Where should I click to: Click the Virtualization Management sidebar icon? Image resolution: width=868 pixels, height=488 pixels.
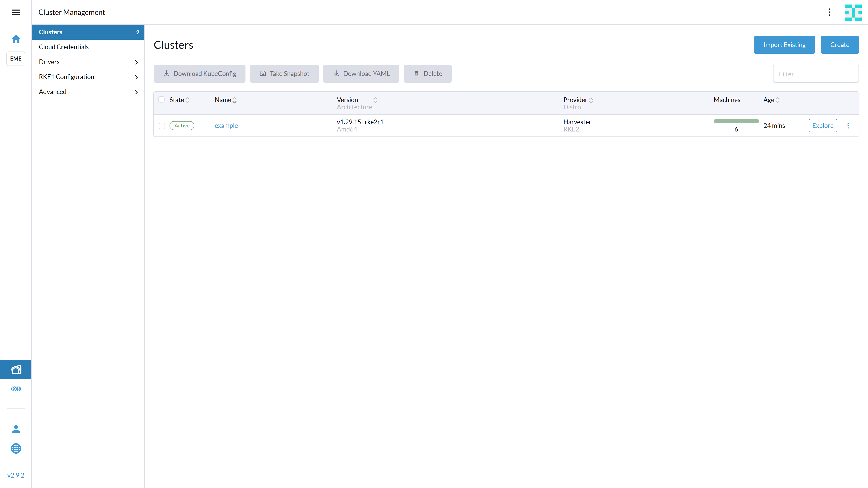[x=16, y=389]
